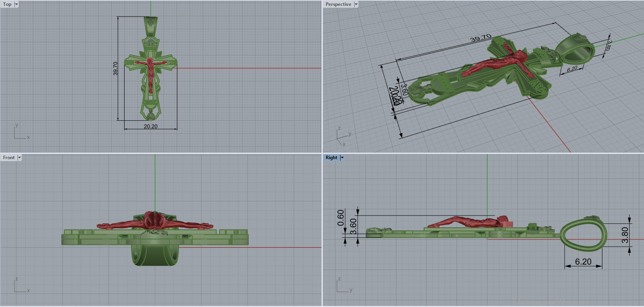Select the red figure in Front viewport
This screenshot has height=307, width=644.
pos(155,221)
